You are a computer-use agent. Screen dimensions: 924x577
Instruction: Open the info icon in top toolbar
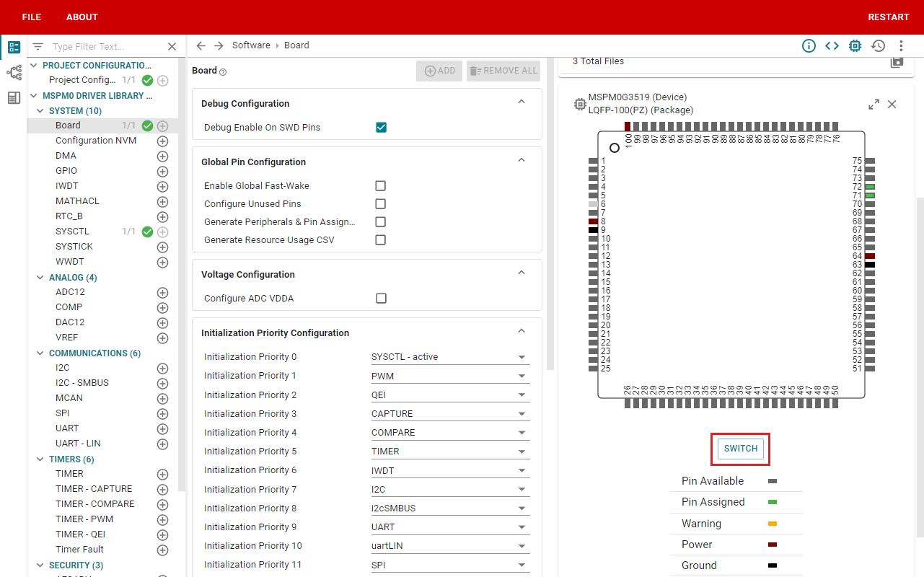point(809,45)
